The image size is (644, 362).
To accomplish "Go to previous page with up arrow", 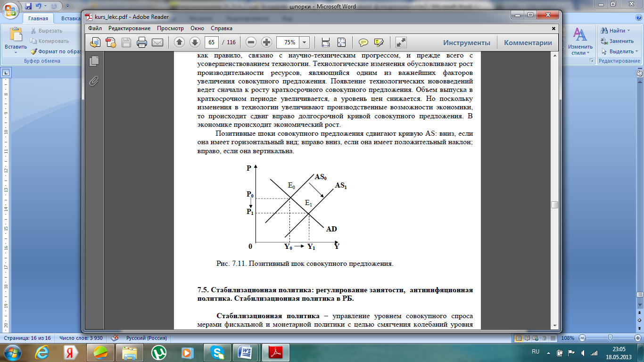I will 179,42.
